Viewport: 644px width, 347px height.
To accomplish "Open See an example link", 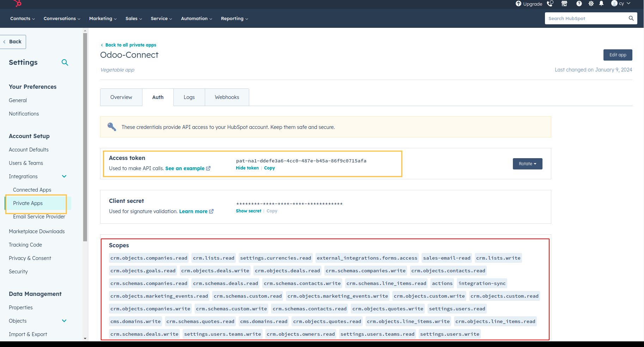I will click(x=188, y=168).
